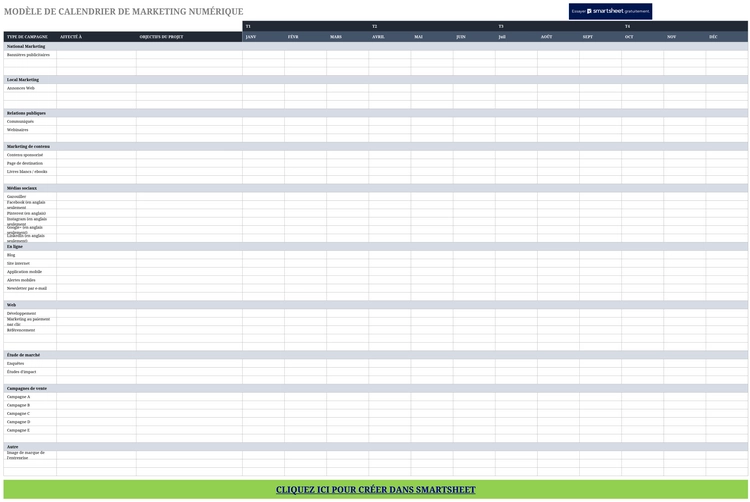750x502 pixels.
Task: Select the 'Communiqués' cell
Action: pos(30,121)
